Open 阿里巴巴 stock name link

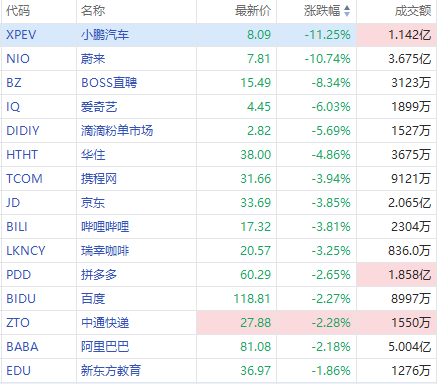tap(105, 347)
